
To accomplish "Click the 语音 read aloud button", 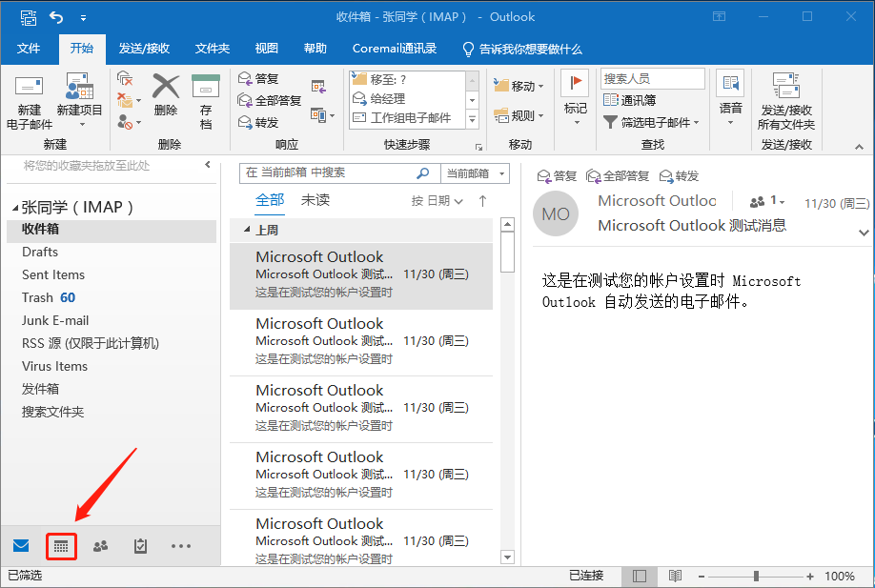I will pos(730,98).
